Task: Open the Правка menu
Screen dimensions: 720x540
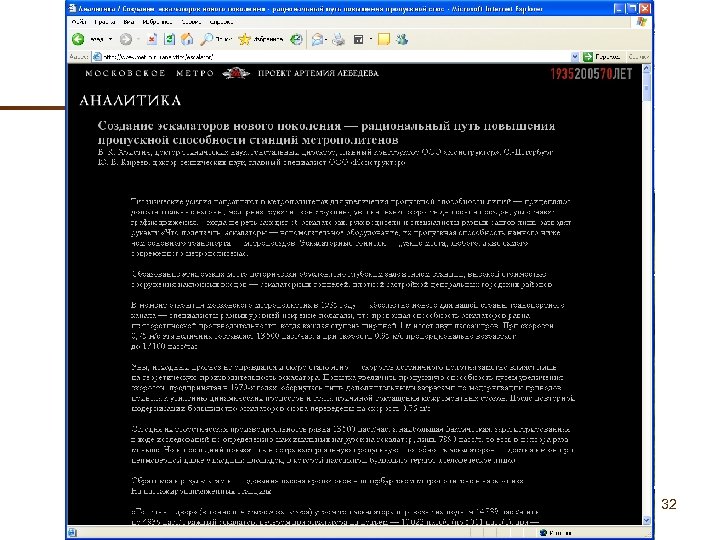Action: click(104, 22)
